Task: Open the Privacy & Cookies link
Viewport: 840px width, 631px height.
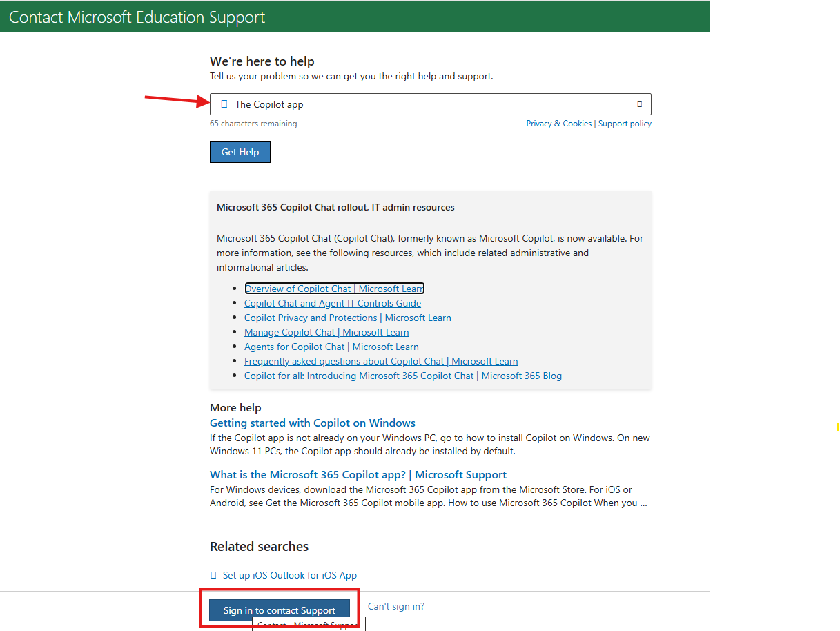Action: [559, 124]
